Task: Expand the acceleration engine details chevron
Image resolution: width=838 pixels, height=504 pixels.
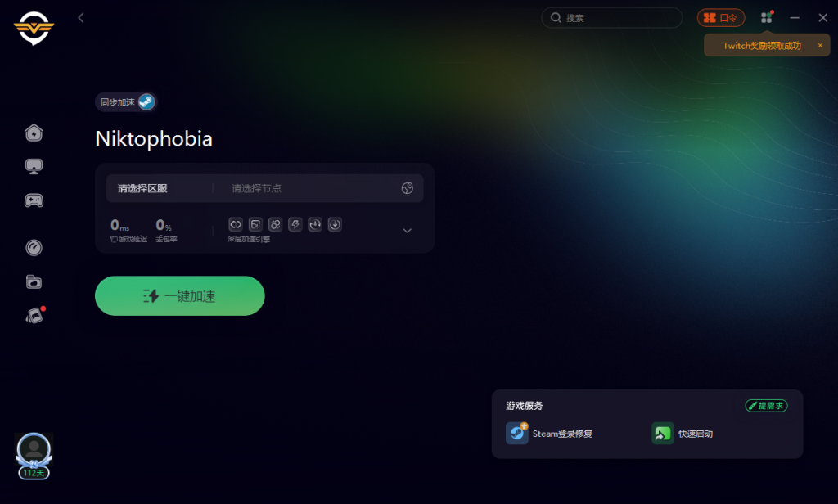Action: (408, 231)
